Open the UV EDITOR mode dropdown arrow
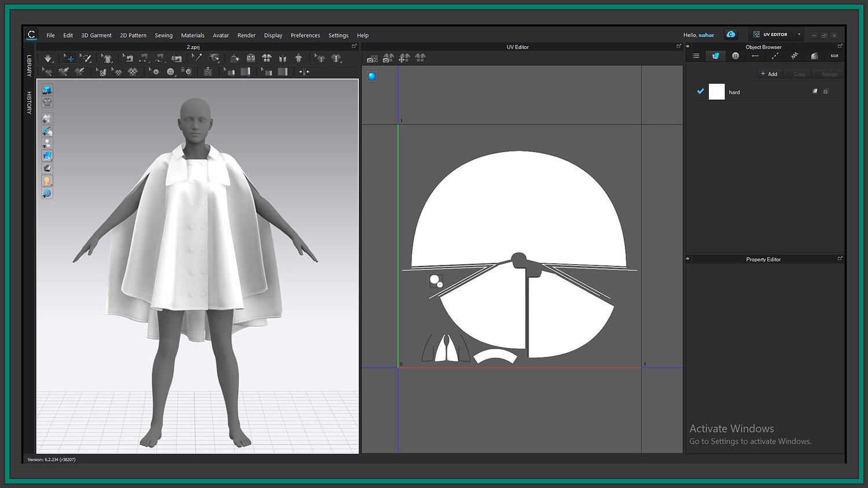868x488 pixels. click(799, 35)
